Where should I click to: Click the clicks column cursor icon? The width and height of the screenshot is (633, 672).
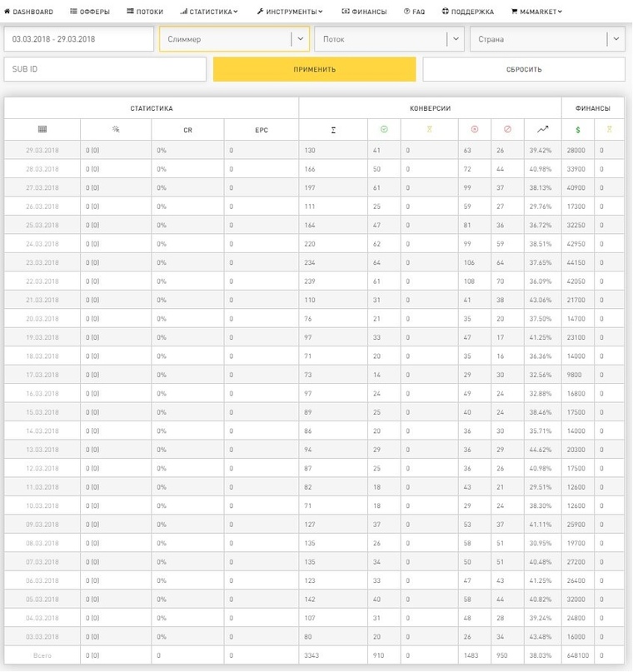point(116,129)
